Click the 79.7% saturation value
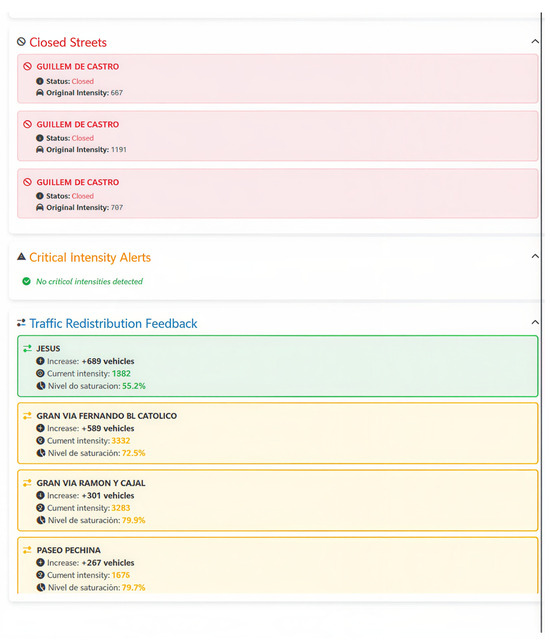 pos(134,588)
